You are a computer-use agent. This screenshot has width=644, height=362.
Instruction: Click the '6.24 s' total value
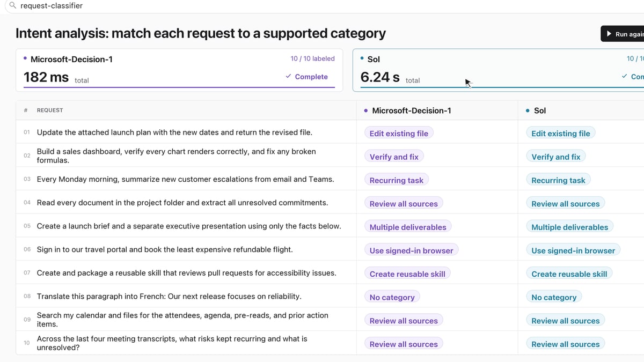coord(380,77)
